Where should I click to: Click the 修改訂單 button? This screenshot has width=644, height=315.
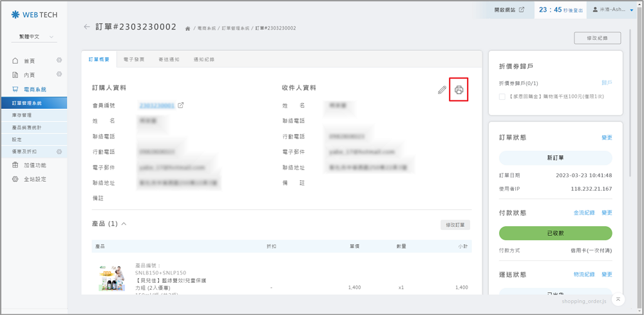[x=455, y=225]
